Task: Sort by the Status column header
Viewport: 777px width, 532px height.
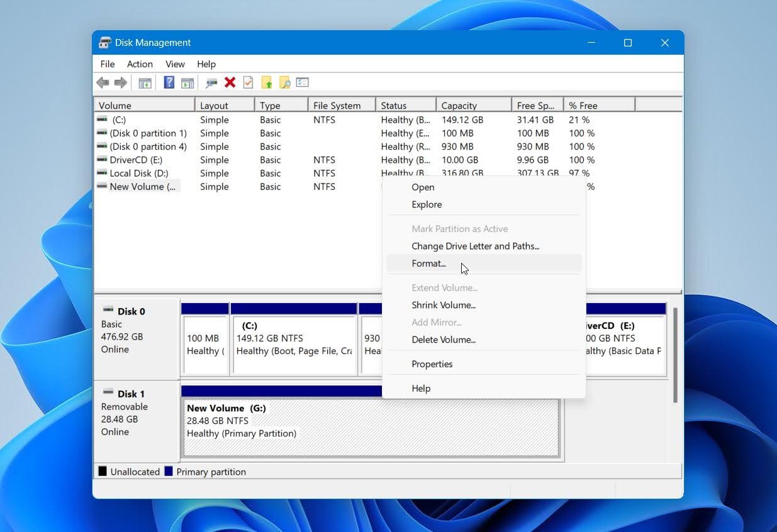Action: 406,106
